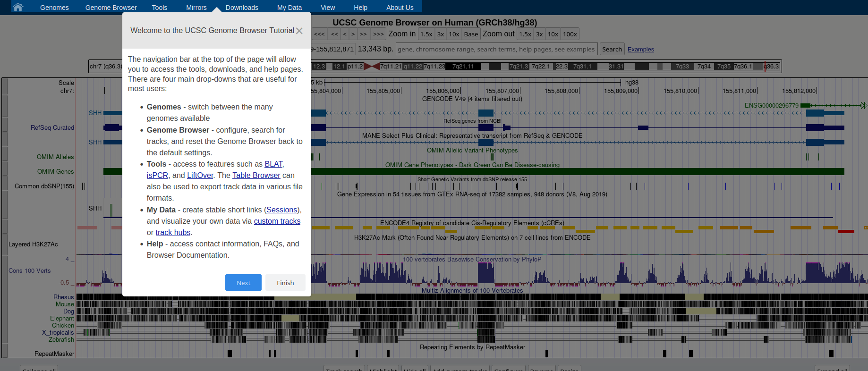Zoom in to Base level
The image size is (868, 371).
(x=470, y=34)
